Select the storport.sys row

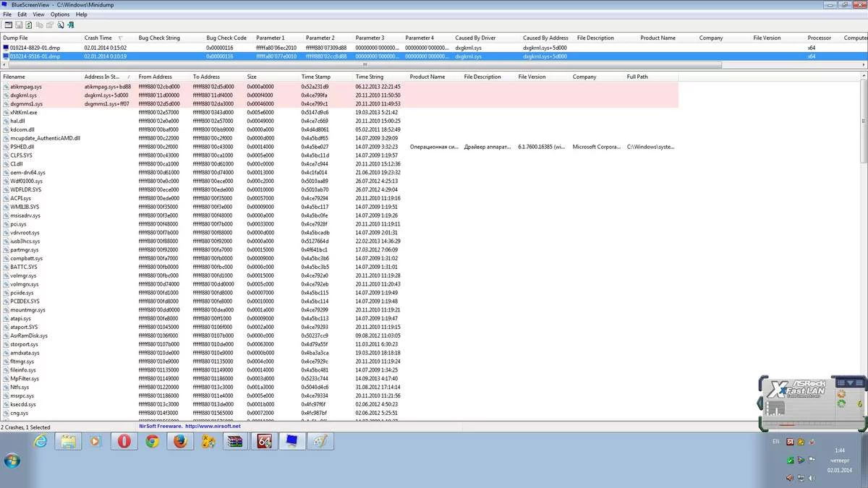pos(339,344)
